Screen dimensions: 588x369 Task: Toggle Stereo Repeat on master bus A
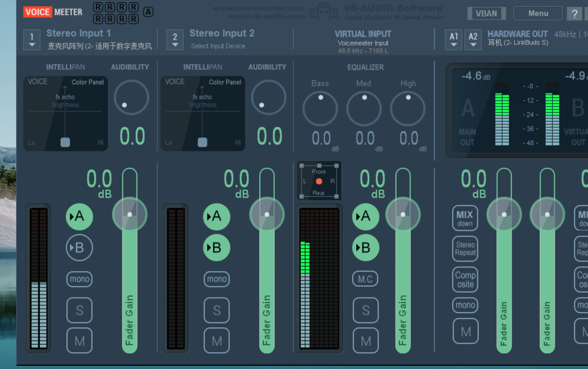(465, 249)
